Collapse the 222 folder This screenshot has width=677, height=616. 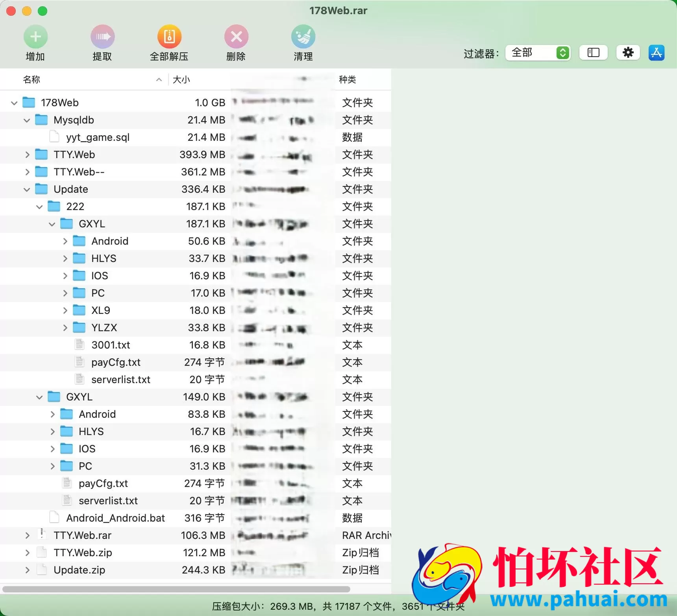point(39,207)
